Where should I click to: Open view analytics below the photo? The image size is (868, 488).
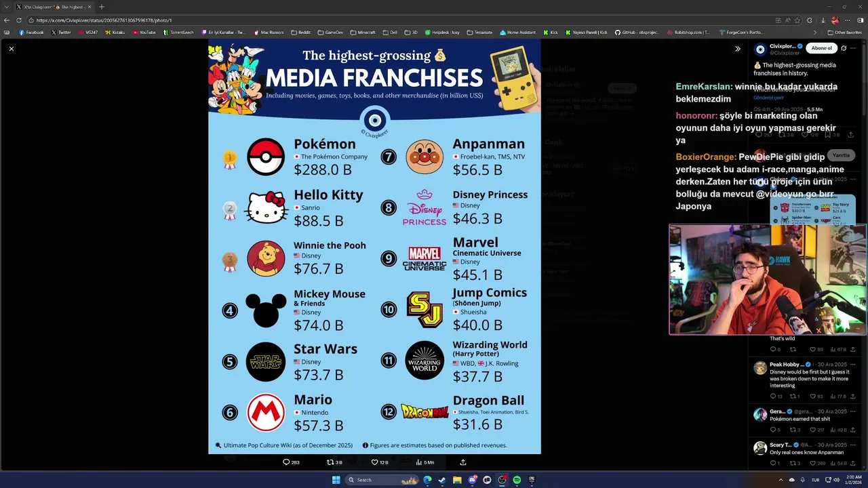click(425, 462)
